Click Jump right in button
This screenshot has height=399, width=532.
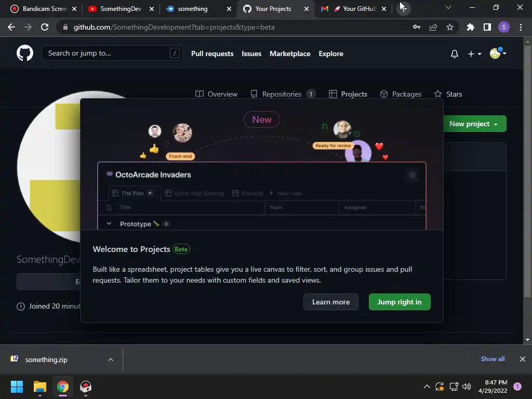[x=400, y=302]
